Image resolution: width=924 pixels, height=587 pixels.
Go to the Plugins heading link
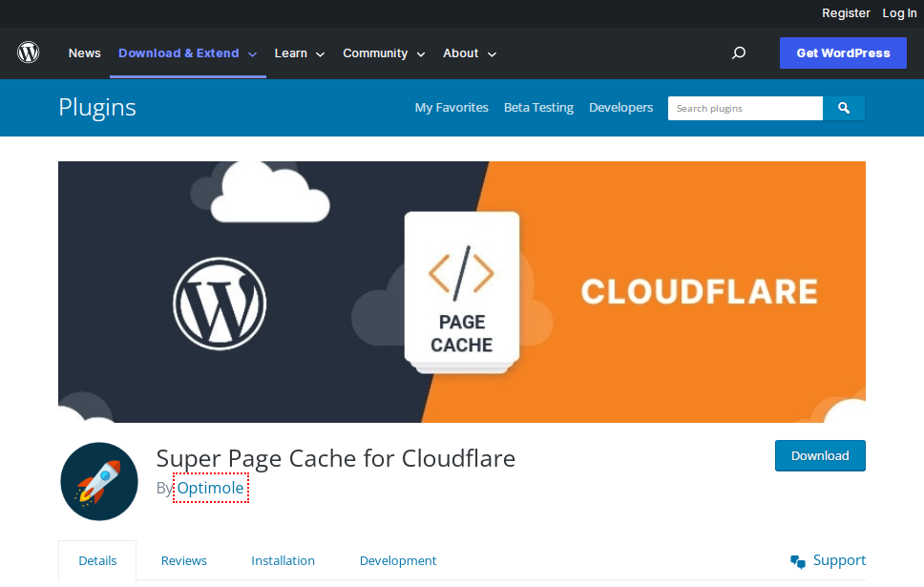(x=97, y=108)
